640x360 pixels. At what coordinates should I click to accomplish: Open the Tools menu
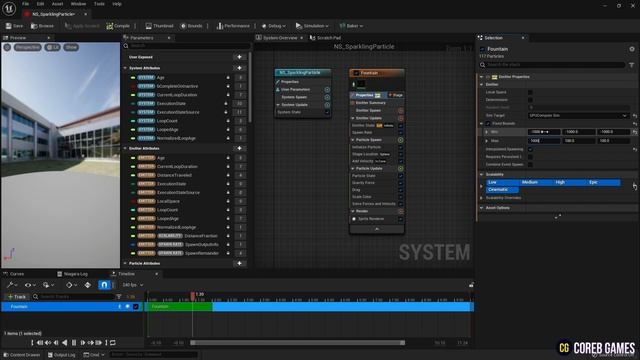99,4
